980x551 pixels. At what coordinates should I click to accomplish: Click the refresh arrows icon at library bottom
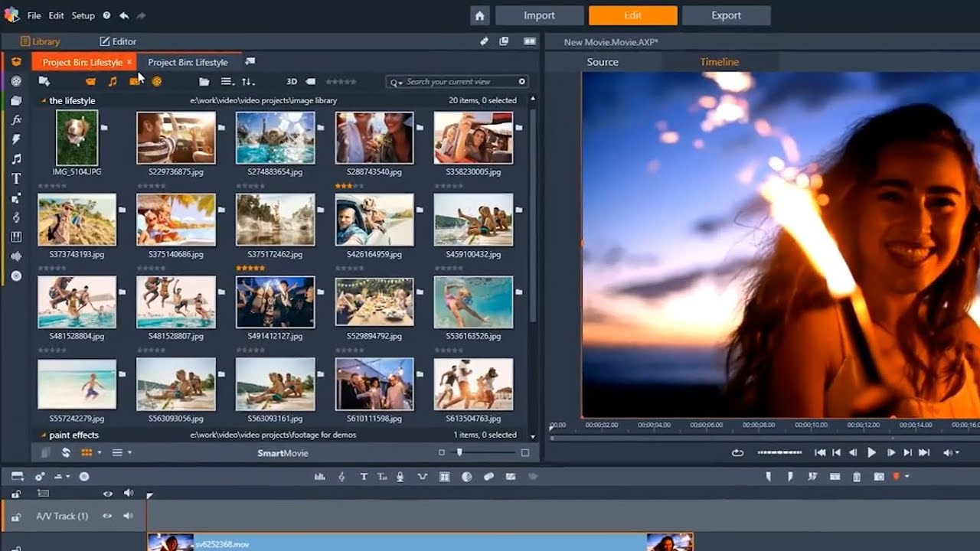(66, 453)
